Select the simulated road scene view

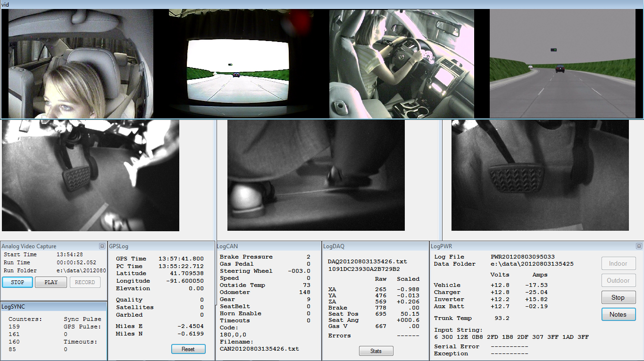(x=562, y=64)
